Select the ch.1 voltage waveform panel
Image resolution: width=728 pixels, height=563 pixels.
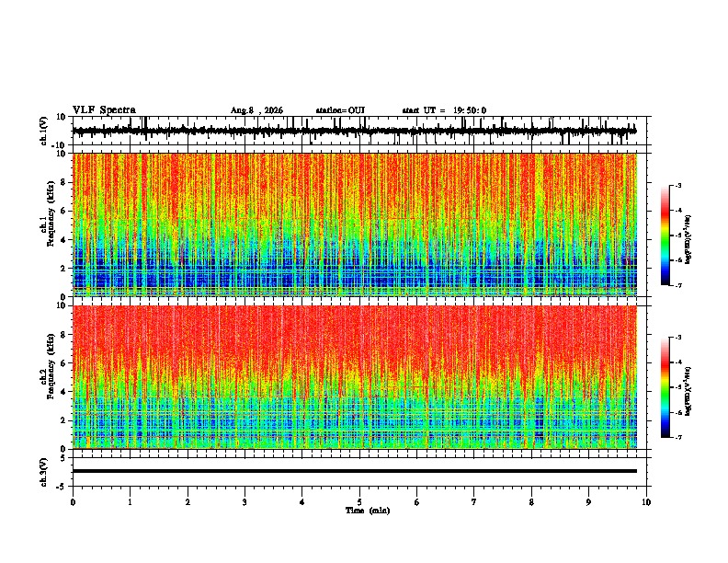click(x=361, y=131)
